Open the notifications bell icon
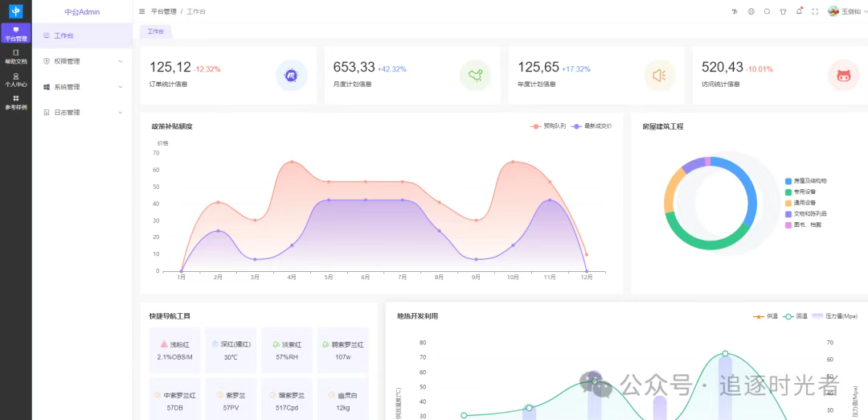 pyautogui.click(x=799, y=11)
